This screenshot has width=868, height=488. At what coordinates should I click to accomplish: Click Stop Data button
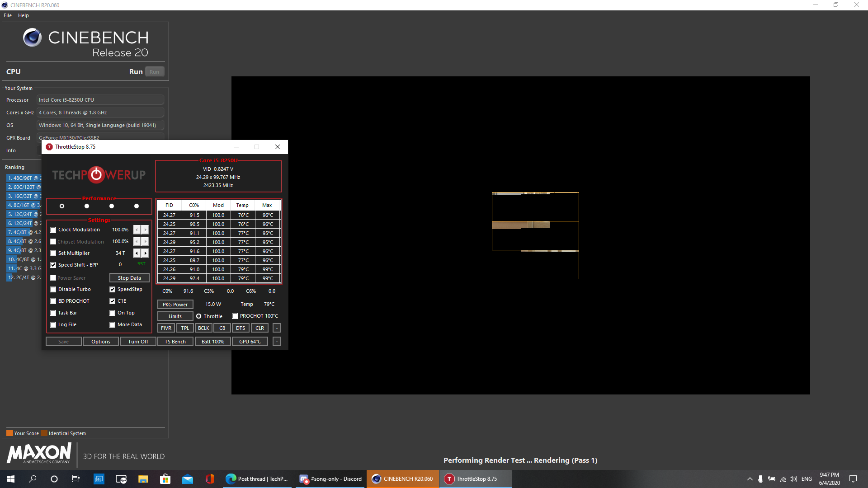tap(129, 278)
